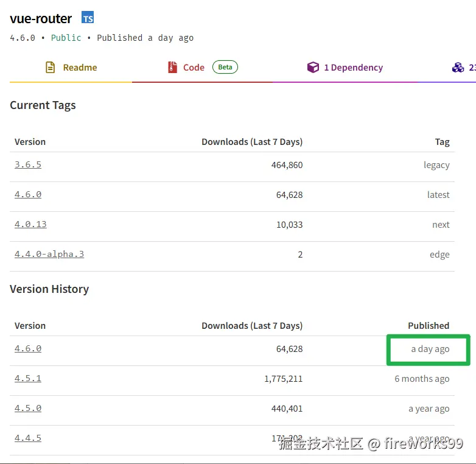The width and height of the screenshot is (476, 464).
Task: Click the next tag label
Action: pyautogui.click(x=441, y=225)
